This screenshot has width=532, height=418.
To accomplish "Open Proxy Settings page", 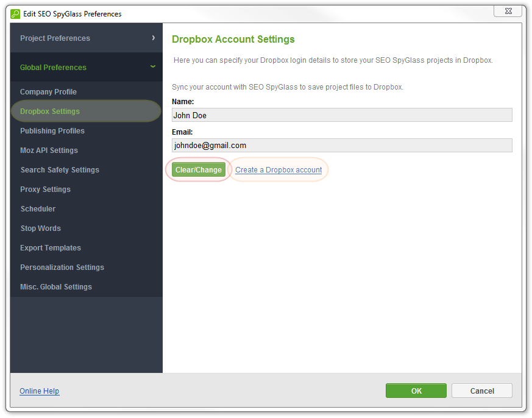I will click(x=45, y=190).
